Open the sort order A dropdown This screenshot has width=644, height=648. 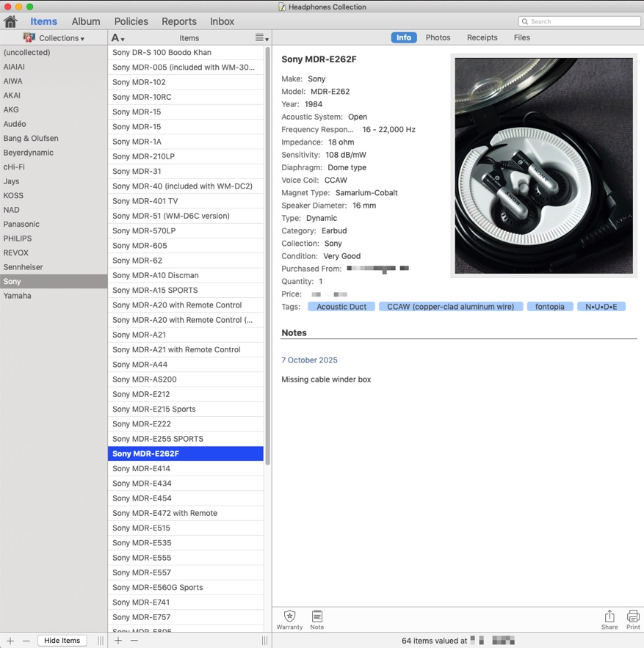(x=117, y=38)
